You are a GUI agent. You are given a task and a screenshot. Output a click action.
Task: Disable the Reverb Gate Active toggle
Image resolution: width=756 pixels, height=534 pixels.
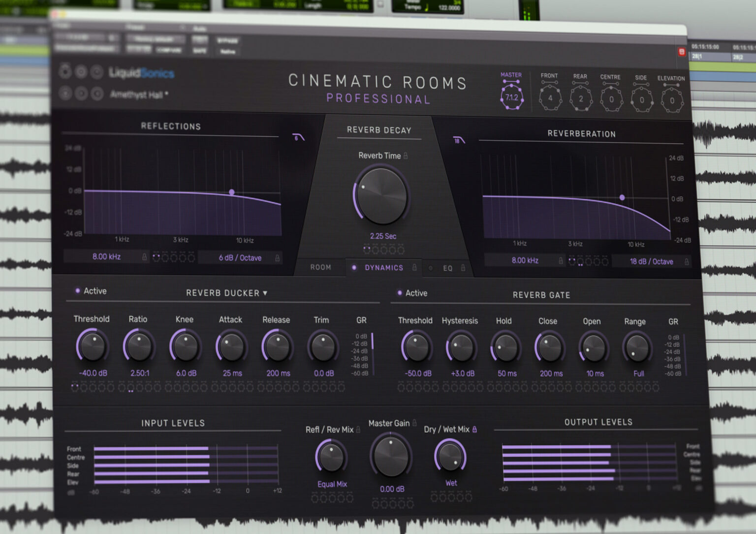tap(399, 293)
